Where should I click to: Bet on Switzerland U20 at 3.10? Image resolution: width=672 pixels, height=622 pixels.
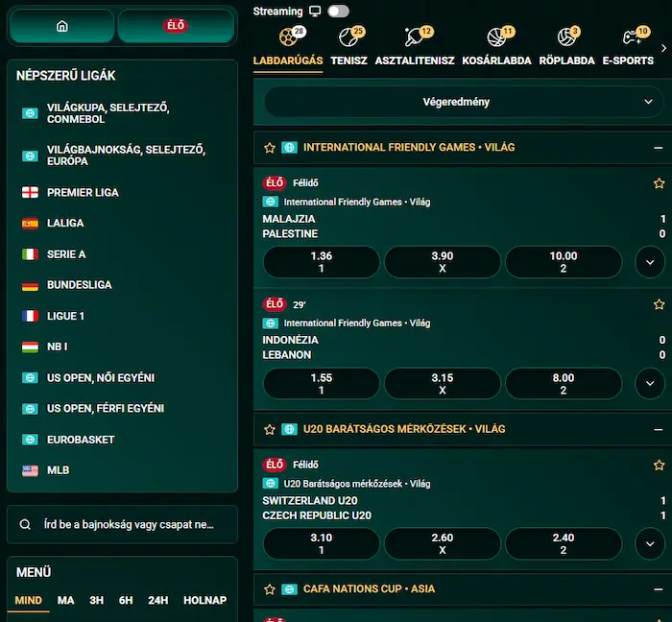(x=322, y=543)
